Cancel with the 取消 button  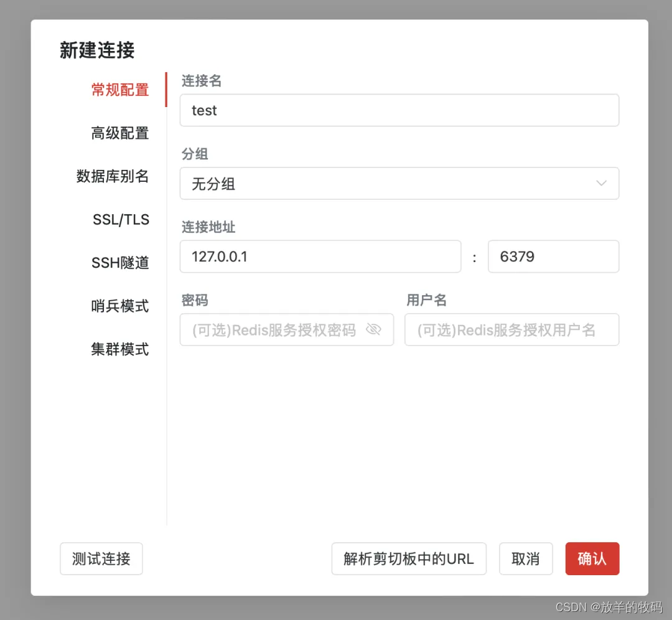[526, 559]
